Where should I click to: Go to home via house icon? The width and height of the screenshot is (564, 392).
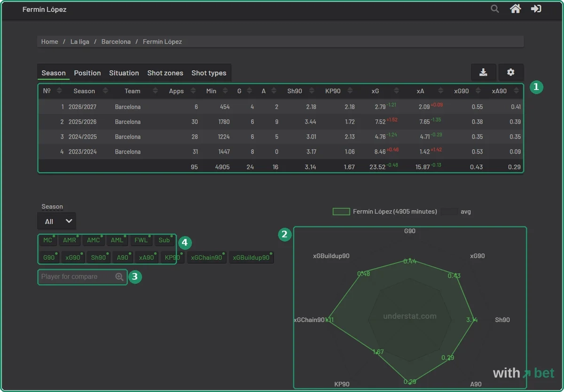[516, 9]
